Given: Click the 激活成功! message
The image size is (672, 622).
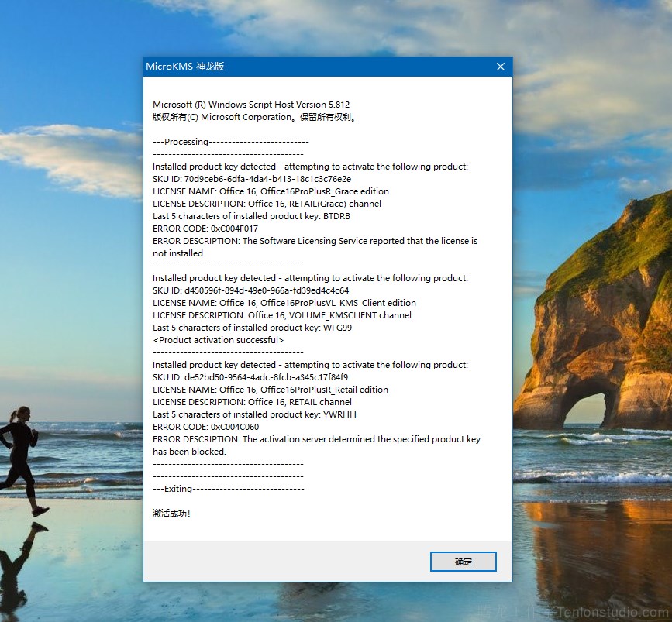Looking at the screenshot, I should click(171, 514).
